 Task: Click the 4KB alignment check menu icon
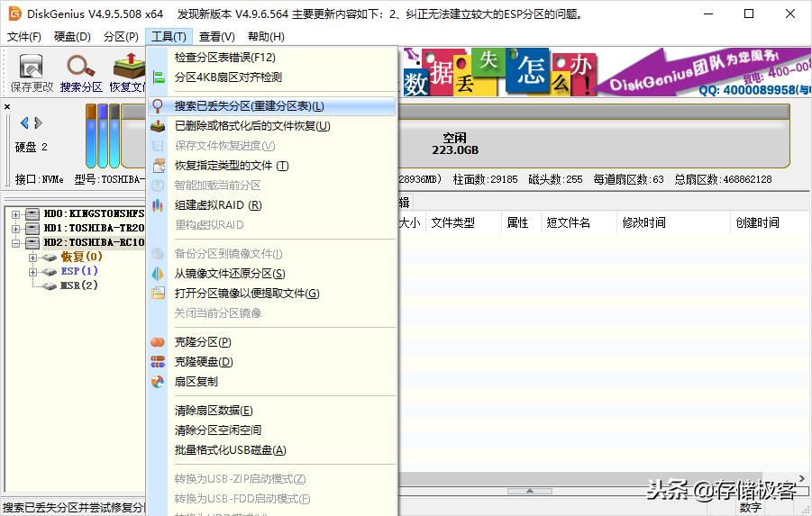pos(158,77)
